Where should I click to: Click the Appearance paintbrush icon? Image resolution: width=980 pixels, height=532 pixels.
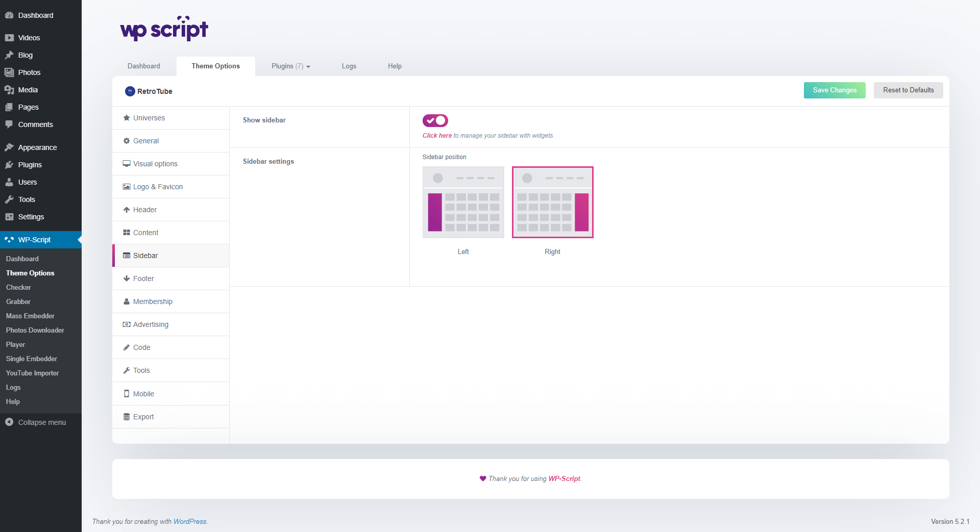9,147
